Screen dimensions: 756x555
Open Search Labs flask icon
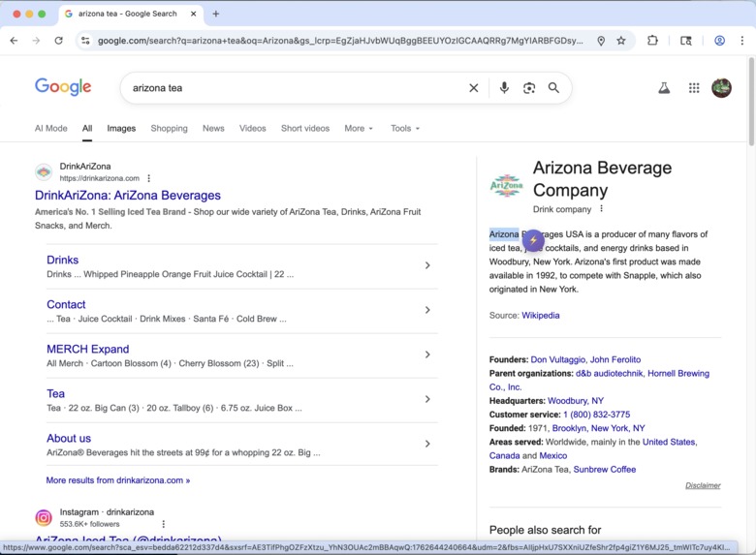point(664,88)
